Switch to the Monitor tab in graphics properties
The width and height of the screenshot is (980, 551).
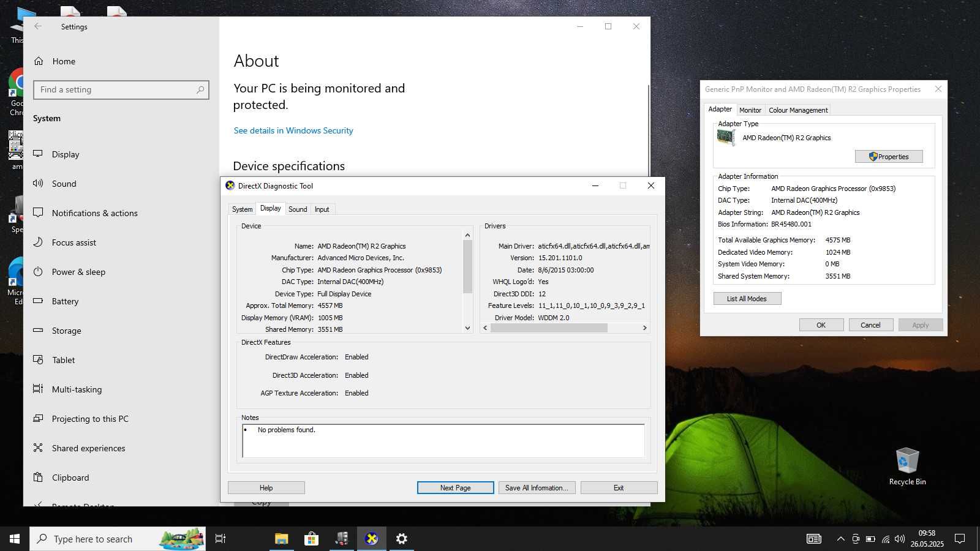tap(750, 110)
